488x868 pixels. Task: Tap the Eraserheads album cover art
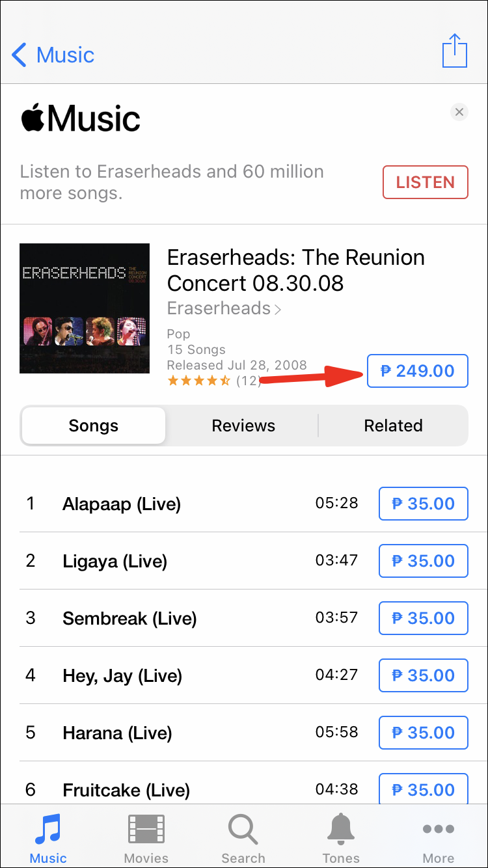[x=85, y=308]
